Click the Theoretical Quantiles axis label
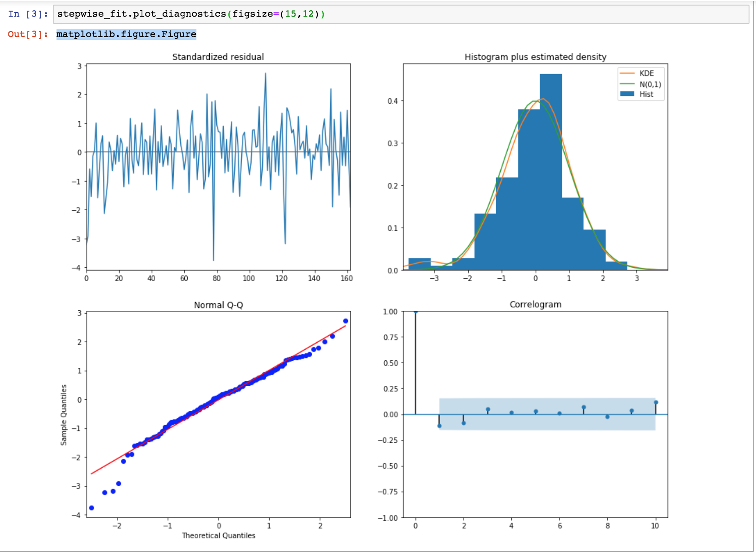The height and width of the screenshot is (553, 756). click(219, 535)
